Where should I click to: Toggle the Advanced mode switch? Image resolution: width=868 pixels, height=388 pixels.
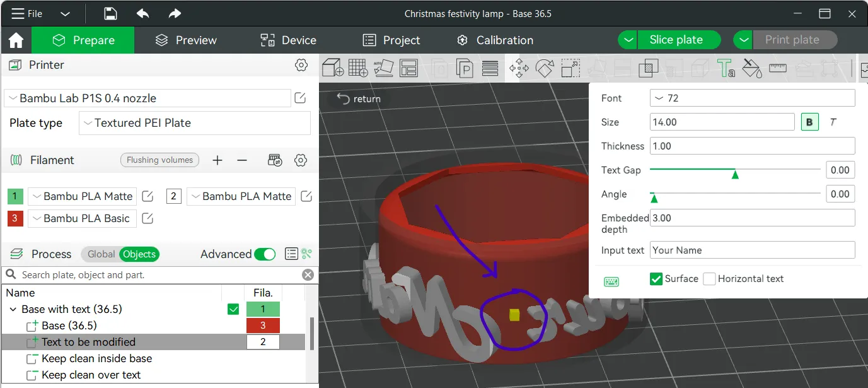(265, 254)
